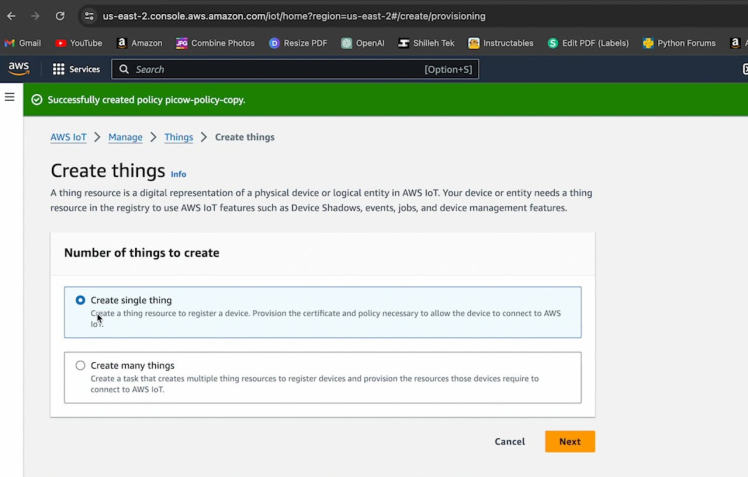
Task: Click the browser forward arrow
Action: click(x=35, y=16)
